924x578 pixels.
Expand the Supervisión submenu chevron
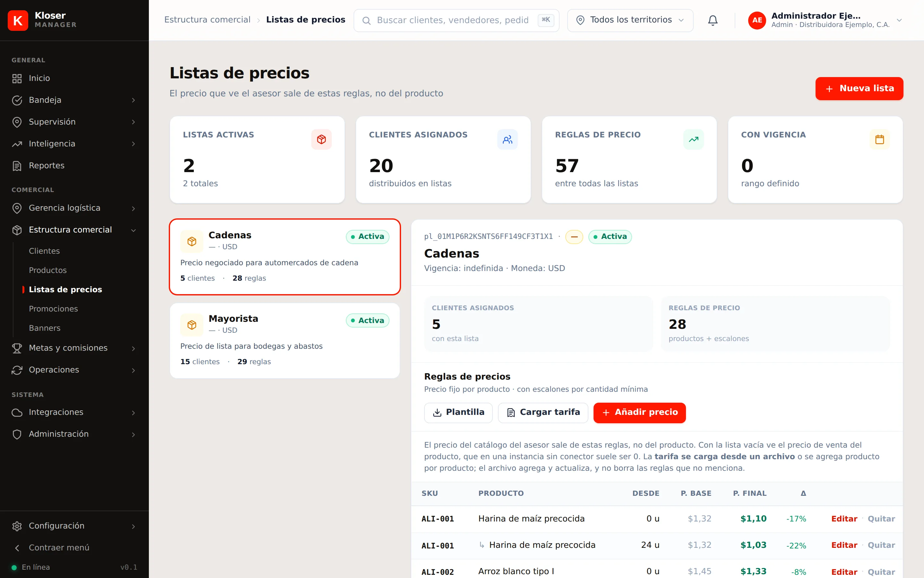click(x=133, y=122)
